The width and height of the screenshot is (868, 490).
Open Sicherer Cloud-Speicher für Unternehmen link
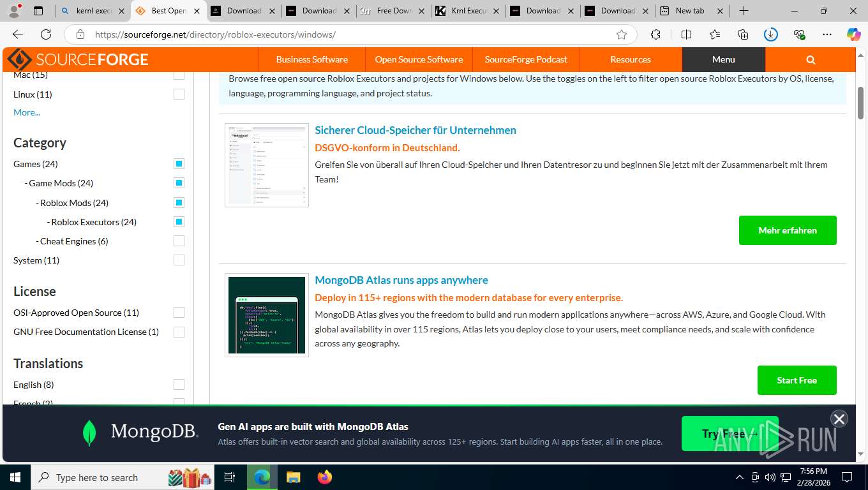point(415,130)
